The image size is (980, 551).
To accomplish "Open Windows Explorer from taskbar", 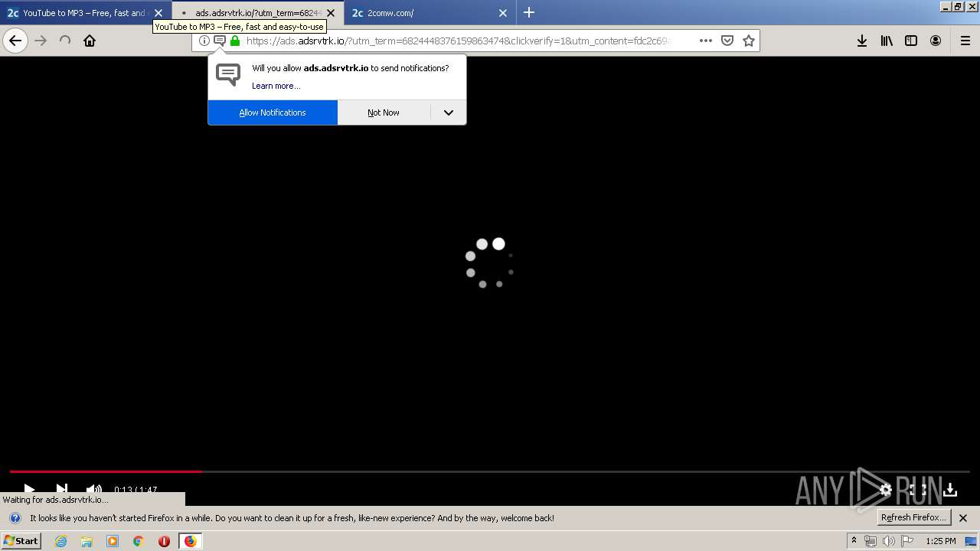I will [87, 541].
